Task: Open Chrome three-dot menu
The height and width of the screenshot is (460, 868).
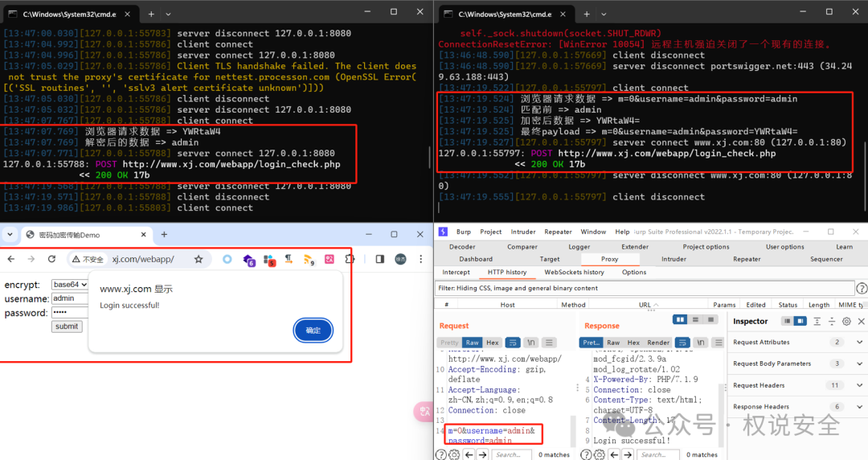Action: tap(420, 259)
